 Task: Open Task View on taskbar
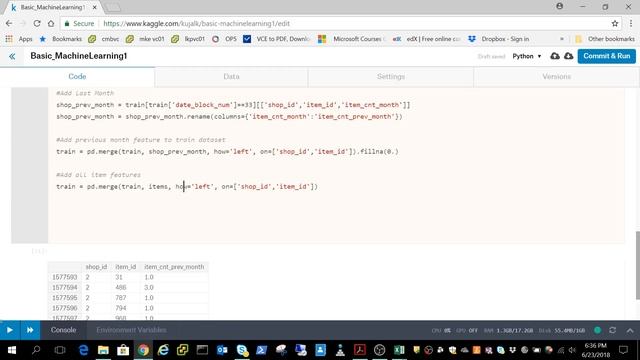click(60, 350)
